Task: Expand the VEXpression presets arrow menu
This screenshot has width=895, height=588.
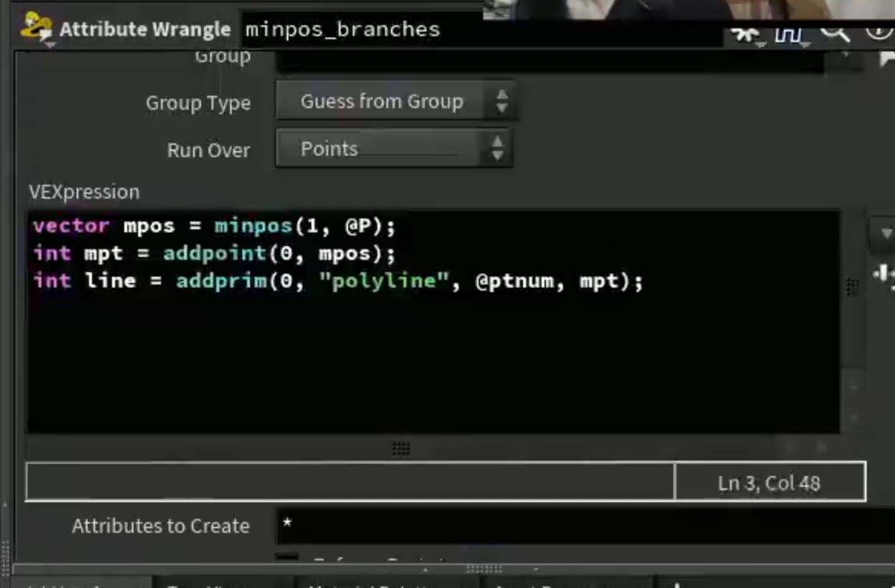Action: 883,233
